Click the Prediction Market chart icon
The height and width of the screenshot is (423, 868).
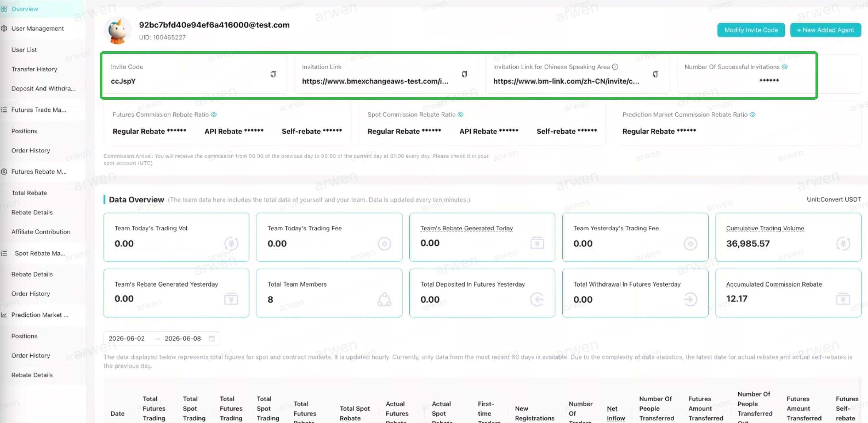click(4, 315)
